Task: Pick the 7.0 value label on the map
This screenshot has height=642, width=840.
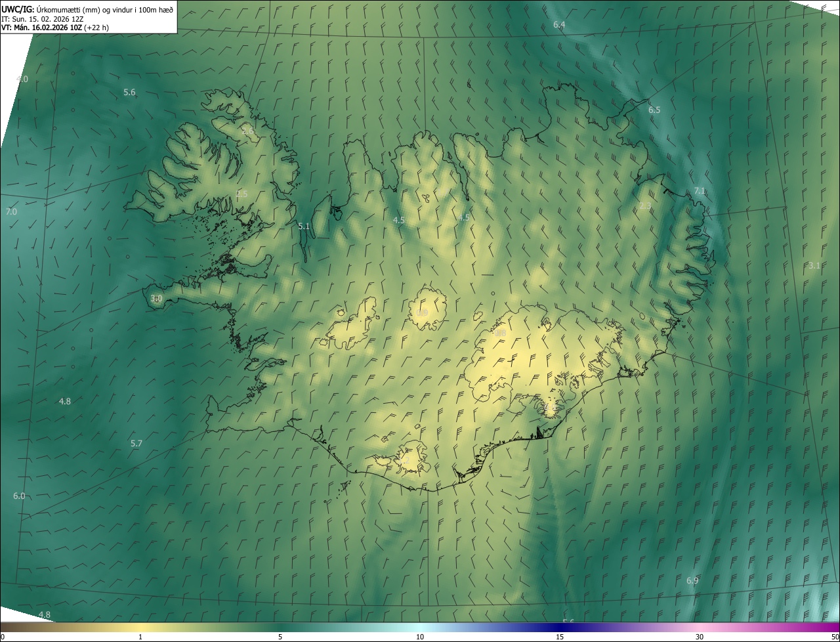Action: [x=11, y=212]
